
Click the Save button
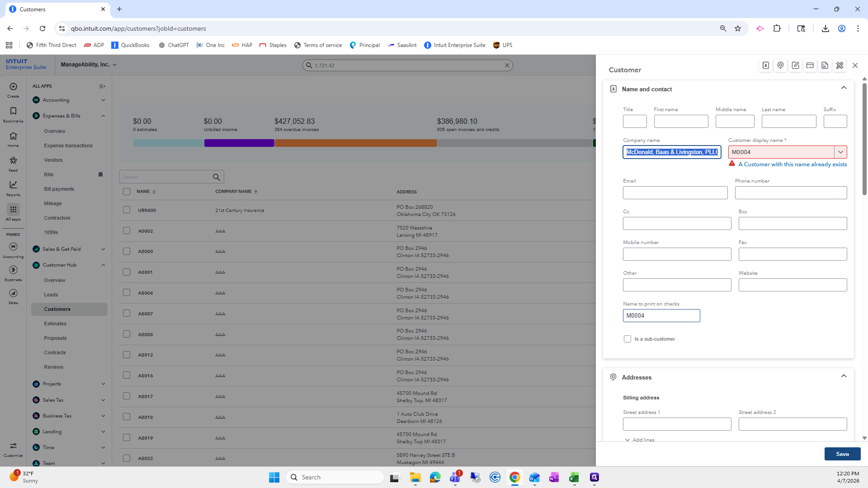coord(842,454)
